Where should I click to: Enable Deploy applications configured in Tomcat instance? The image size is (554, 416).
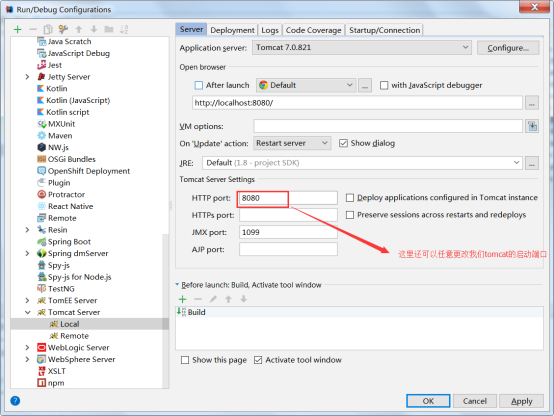[350, 198]
